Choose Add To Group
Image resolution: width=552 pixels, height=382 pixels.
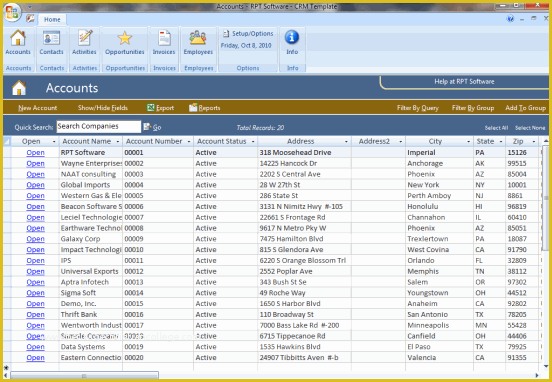pos(525,108)
